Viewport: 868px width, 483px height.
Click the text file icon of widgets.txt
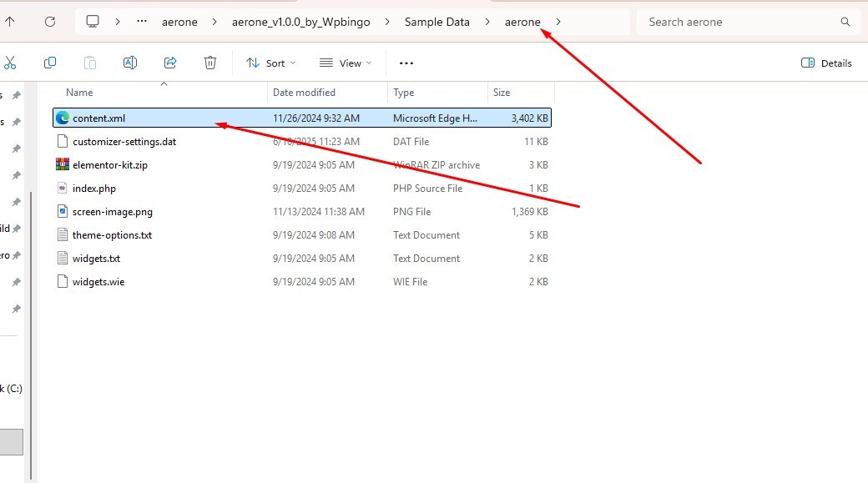[63, 258]
